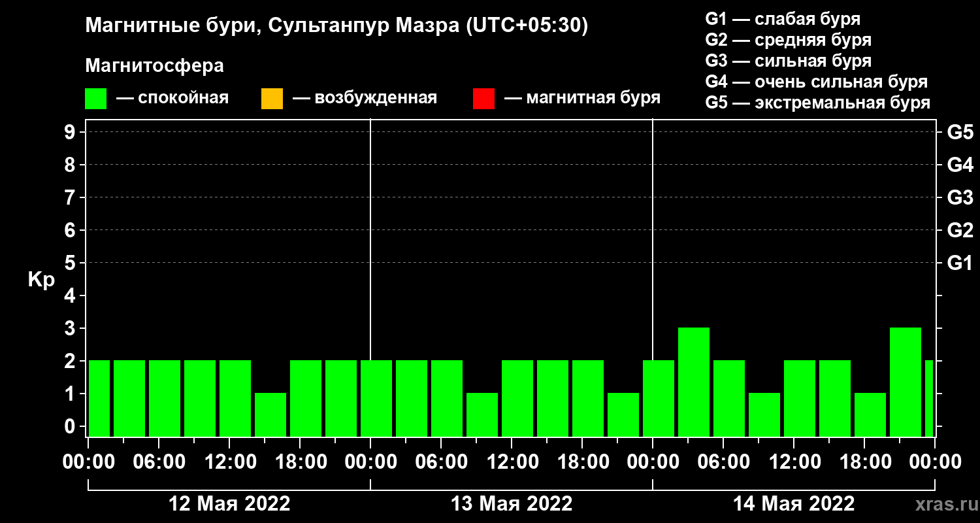The image size is (980, 523).
Task: Click the G1 label on the right axis
Action: tap(960, 263)
